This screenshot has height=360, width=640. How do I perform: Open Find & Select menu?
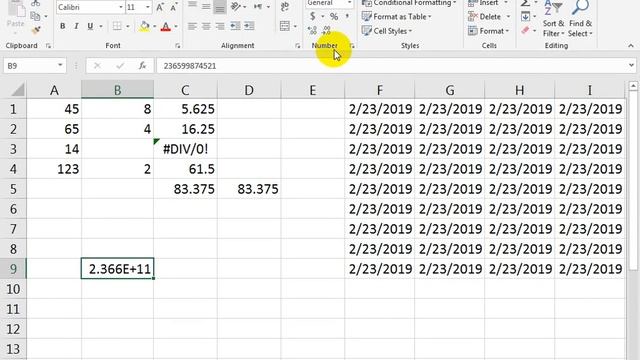click(580, 19)
